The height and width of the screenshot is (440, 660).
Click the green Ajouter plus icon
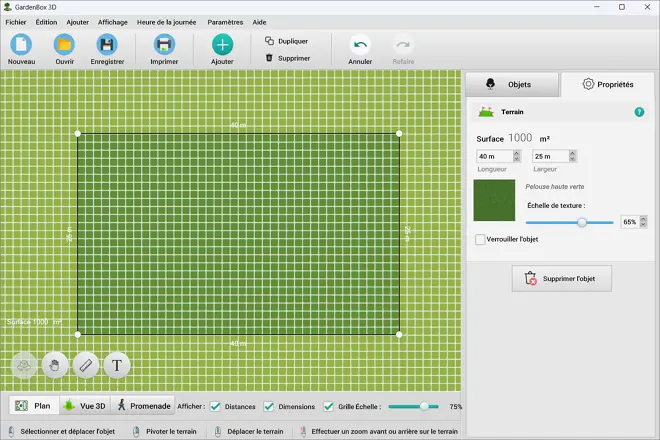click(222, 44)
